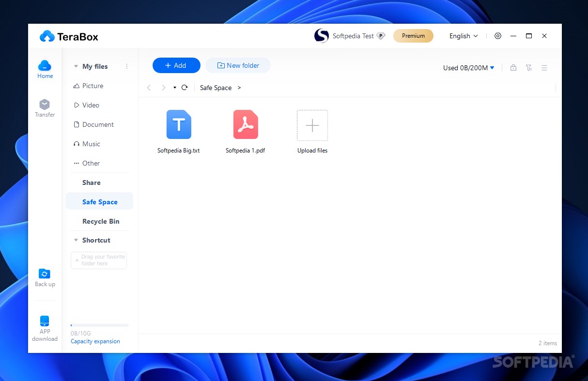Image resolution: width=588 pixels, height=381 pixels.
Task: Open navigation history dropdown arrow
Action: click(175, 88)
